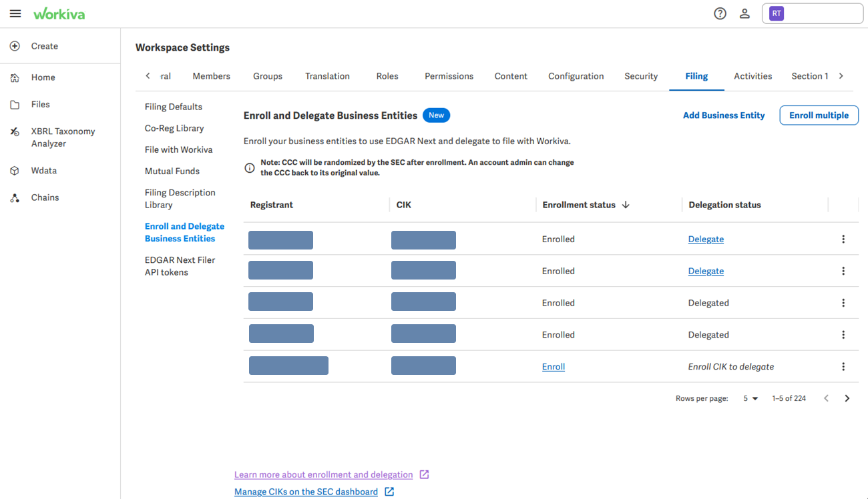Go to next page of results
868x499 pixels.
847,398
